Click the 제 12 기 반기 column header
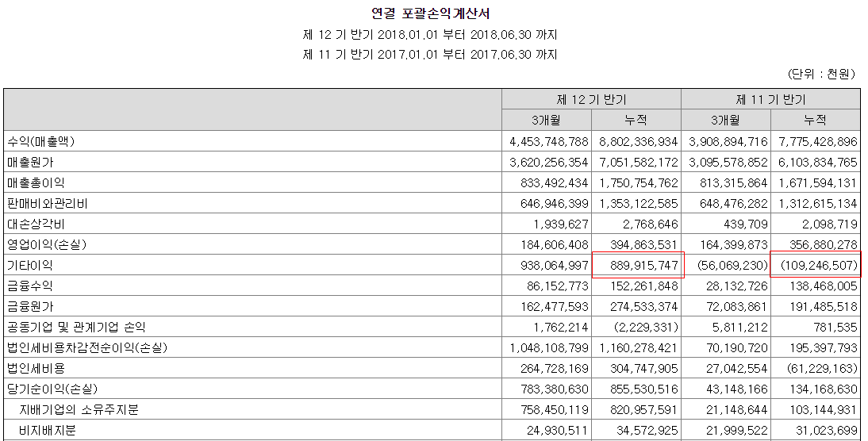 point(591,100)
